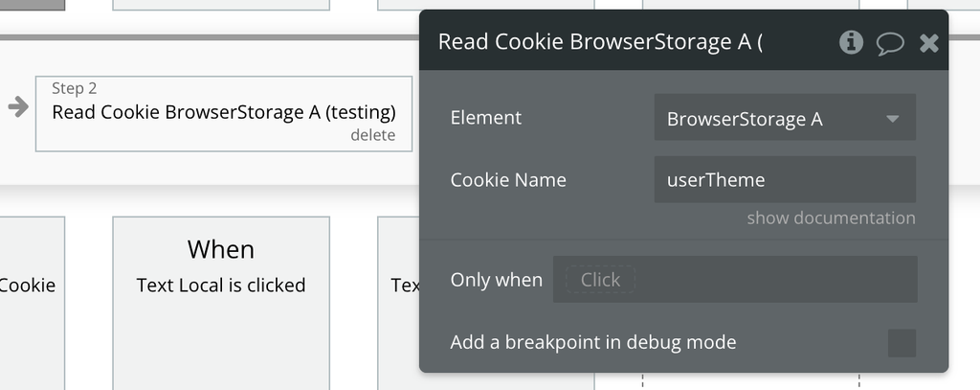Select the event box above Step 2

pyautogui.click(x=221, y=5)
